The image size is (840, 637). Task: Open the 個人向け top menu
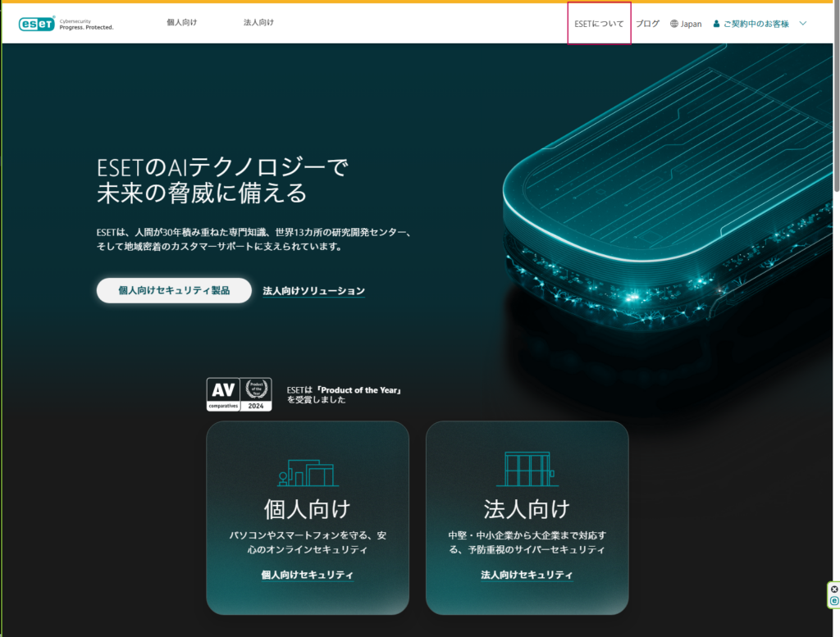pyautogui.click(x=181, y=22)
